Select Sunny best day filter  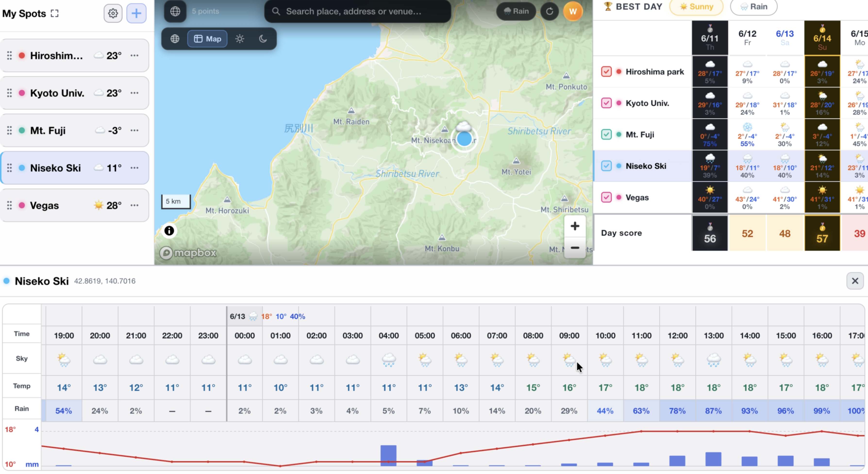(696, 7)
